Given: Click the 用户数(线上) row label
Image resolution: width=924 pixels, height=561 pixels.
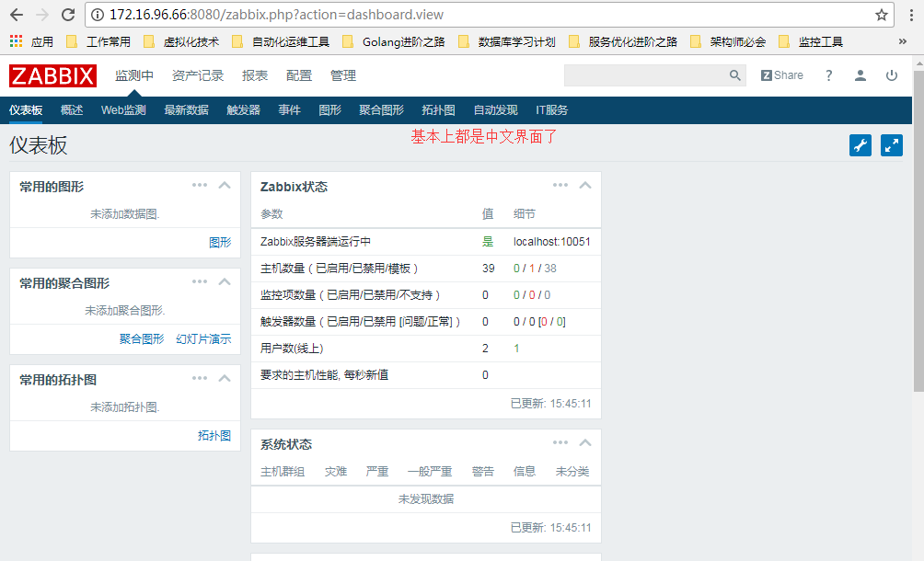Looking at the screenshot, I should [292, 349].
